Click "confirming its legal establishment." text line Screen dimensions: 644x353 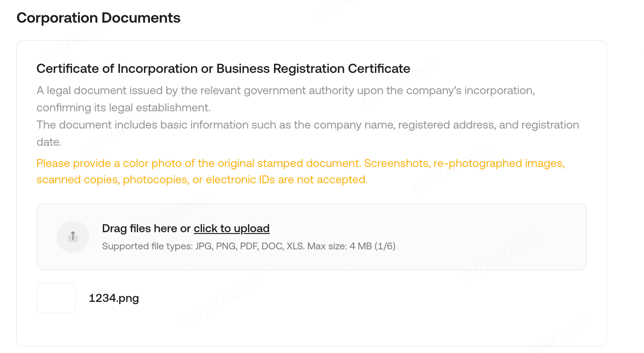point(124,108)
